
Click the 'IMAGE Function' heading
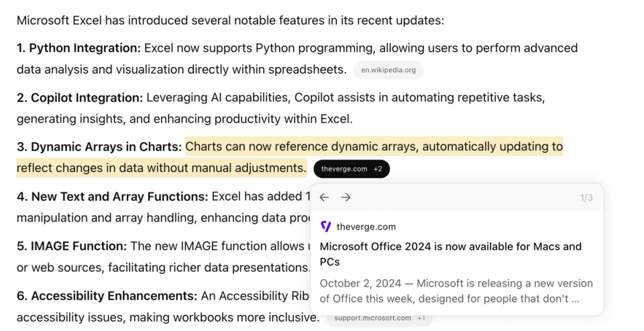point(78,247)
